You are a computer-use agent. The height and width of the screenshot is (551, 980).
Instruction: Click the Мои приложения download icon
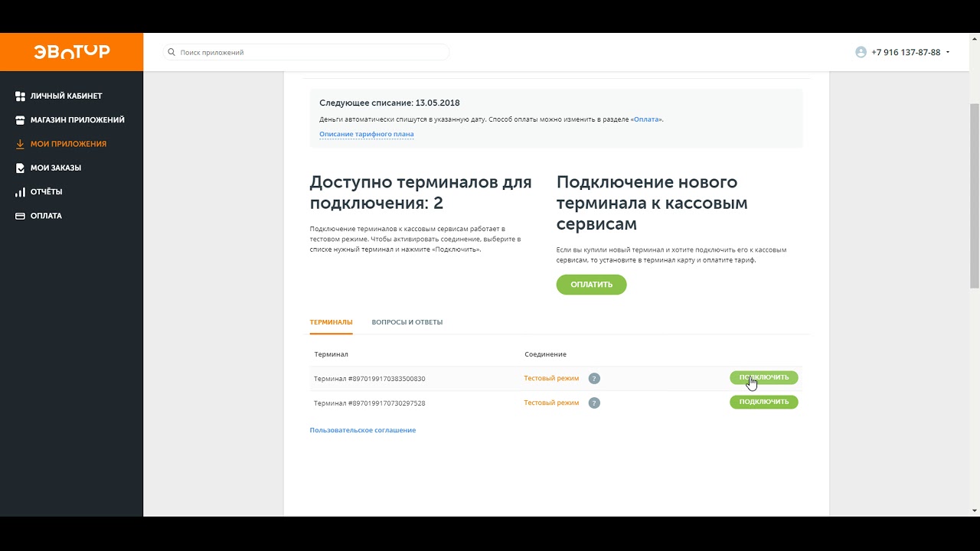click(x=21, y=144)
